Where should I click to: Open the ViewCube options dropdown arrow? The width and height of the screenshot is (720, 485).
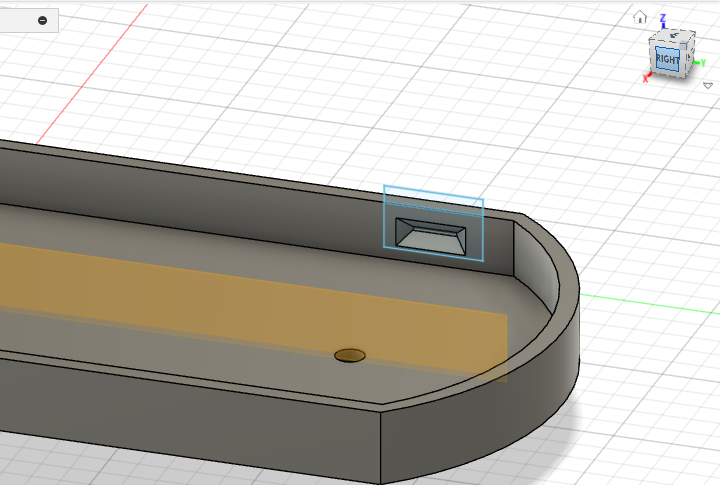(708, 85)
